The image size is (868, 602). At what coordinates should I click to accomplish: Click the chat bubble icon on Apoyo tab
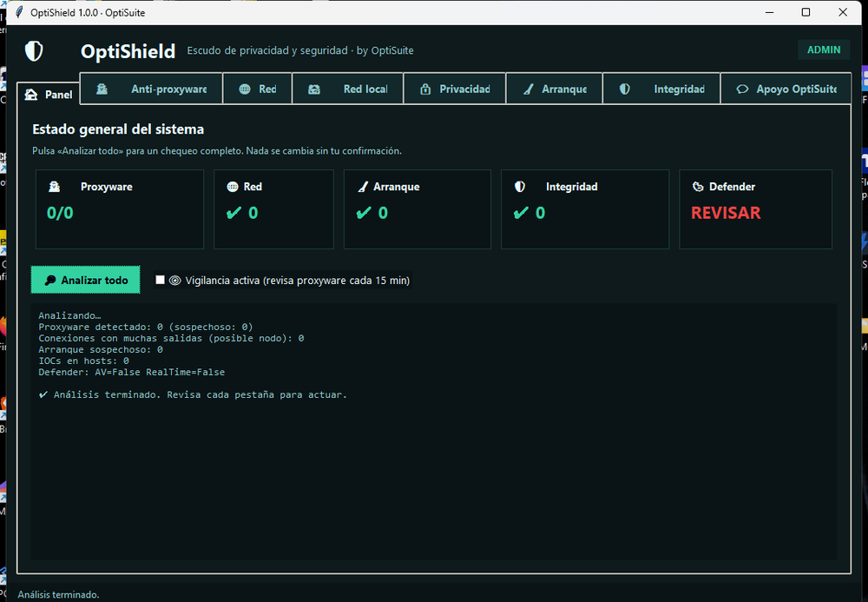[x=742, y=89]
